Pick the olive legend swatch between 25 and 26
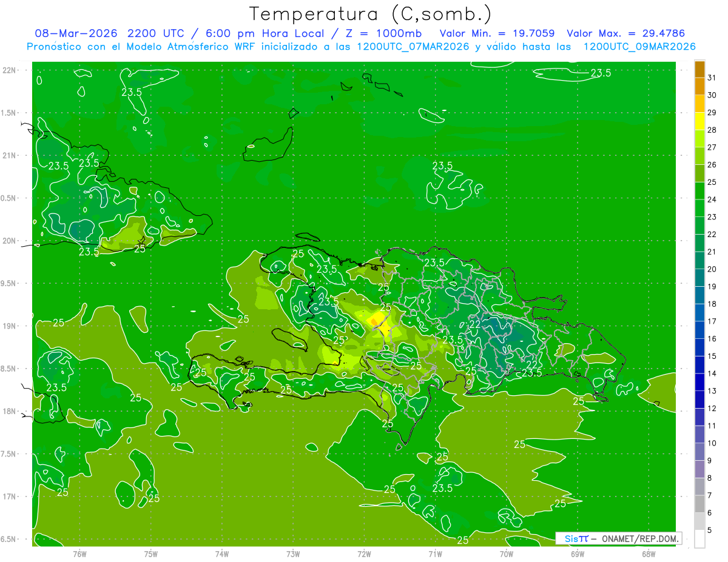The image size is (728, 562). pyautogui.click(x=699, y=173)
